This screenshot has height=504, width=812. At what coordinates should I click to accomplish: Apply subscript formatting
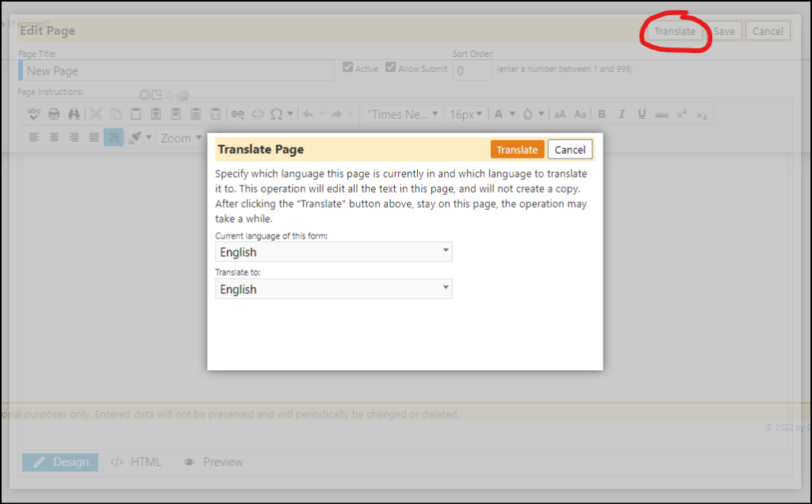[701, 115]
